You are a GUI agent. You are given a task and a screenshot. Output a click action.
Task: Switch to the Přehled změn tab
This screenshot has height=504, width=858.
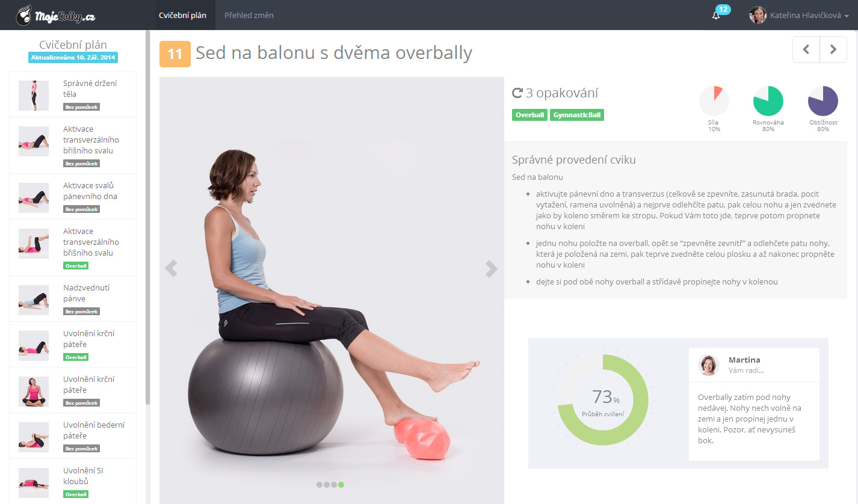click(x=249, y=15)
